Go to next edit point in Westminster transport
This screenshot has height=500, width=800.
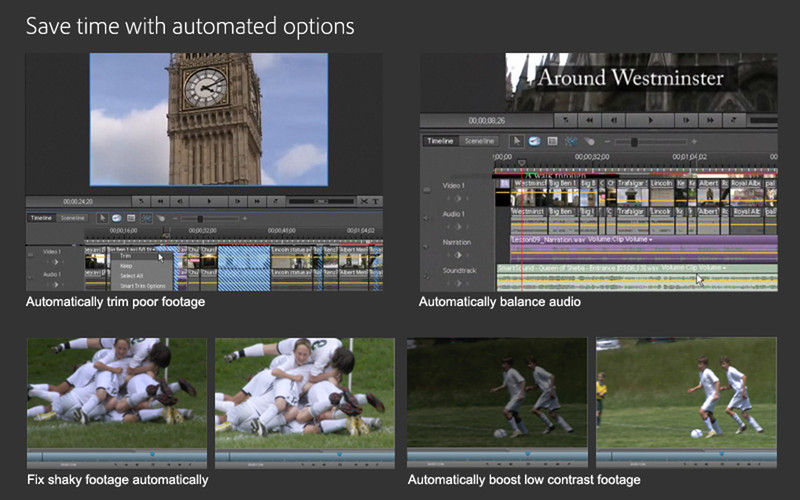734,120
